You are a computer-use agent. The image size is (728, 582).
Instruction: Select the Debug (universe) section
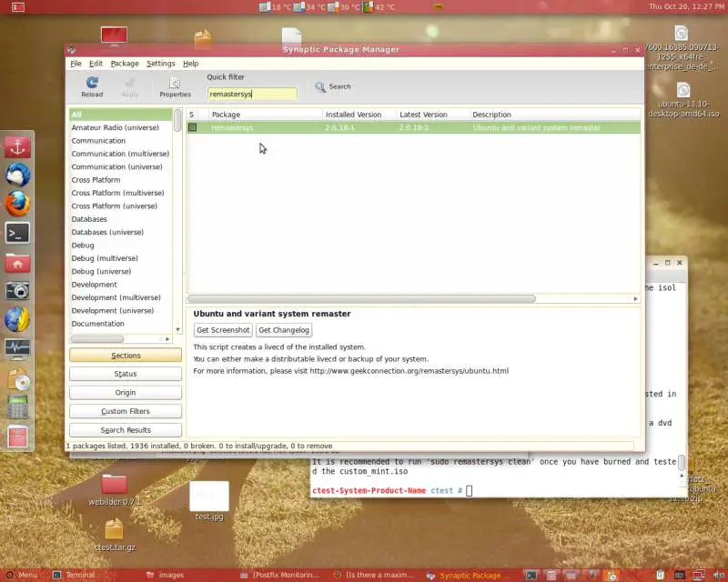[x=121, y=271]
